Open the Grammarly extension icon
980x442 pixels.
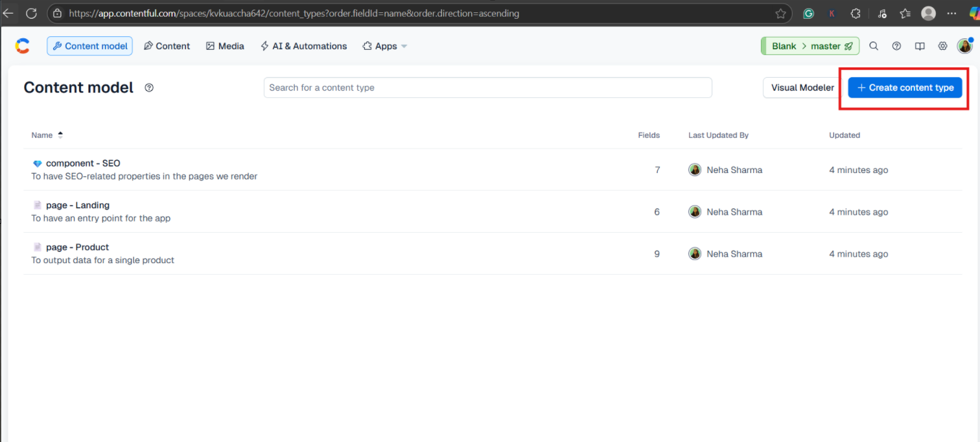[808, 13]
